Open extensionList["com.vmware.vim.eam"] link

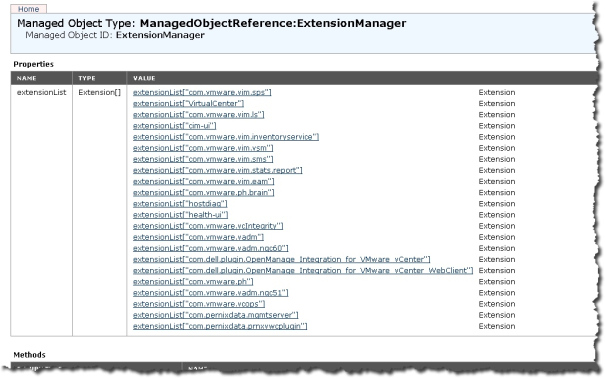point(203,182)
